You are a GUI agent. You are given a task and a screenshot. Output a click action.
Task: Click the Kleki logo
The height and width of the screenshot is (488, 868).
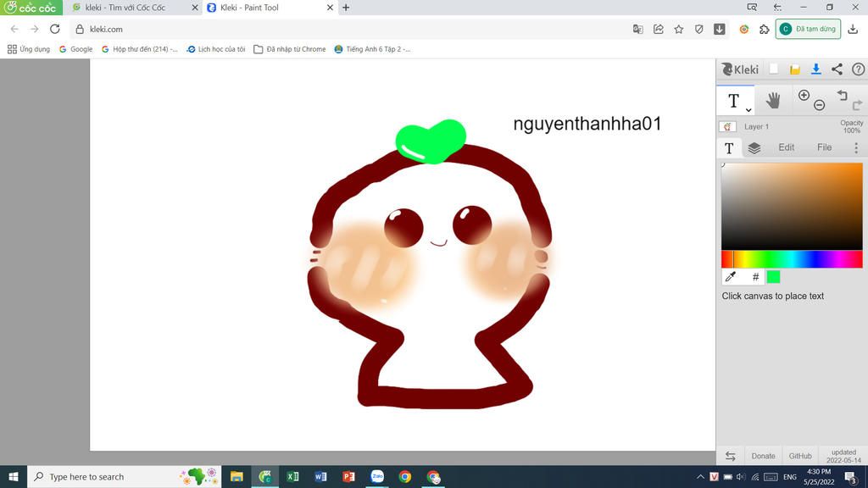[739, 69]
